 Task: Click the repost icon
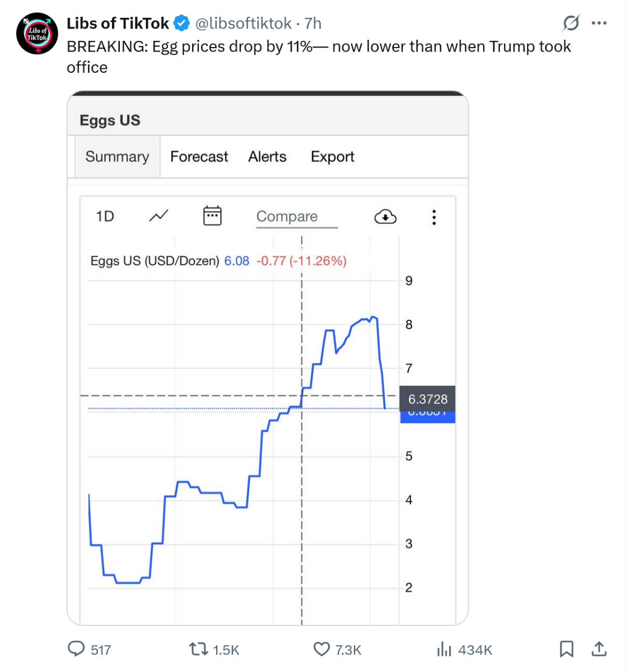198,649
